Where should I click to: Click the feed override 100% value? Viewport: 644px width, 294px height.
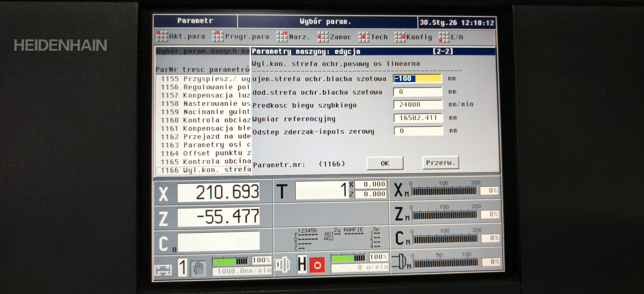click(x=261, y=260)
